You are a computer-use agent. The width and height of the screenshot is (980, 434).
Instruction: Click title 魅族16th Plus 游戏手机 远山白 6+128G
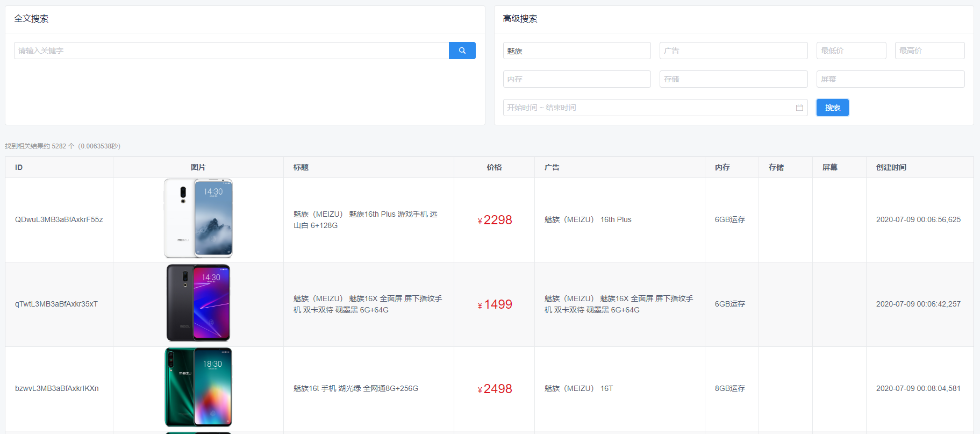tap(366, 219)
